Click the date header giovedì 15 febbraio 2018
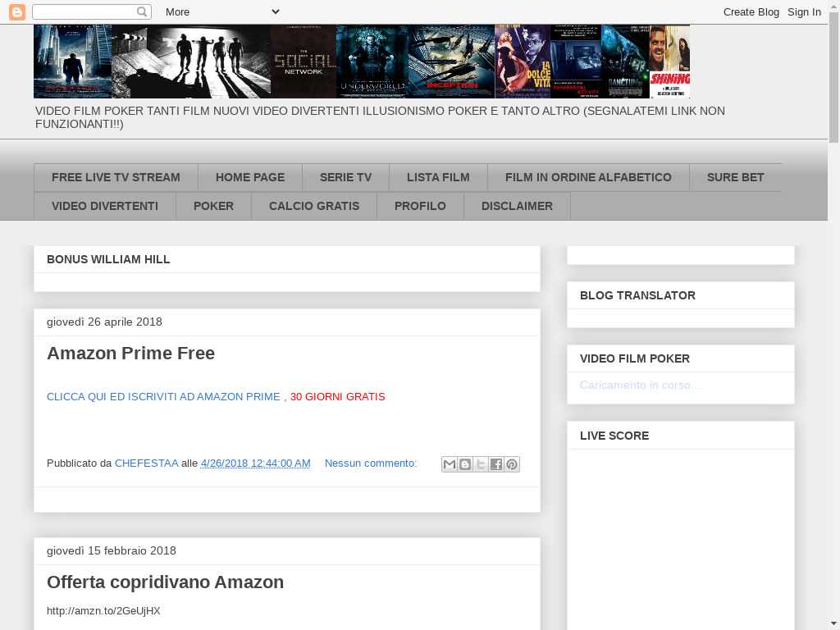The image size is (840, 630). [112, 550]
